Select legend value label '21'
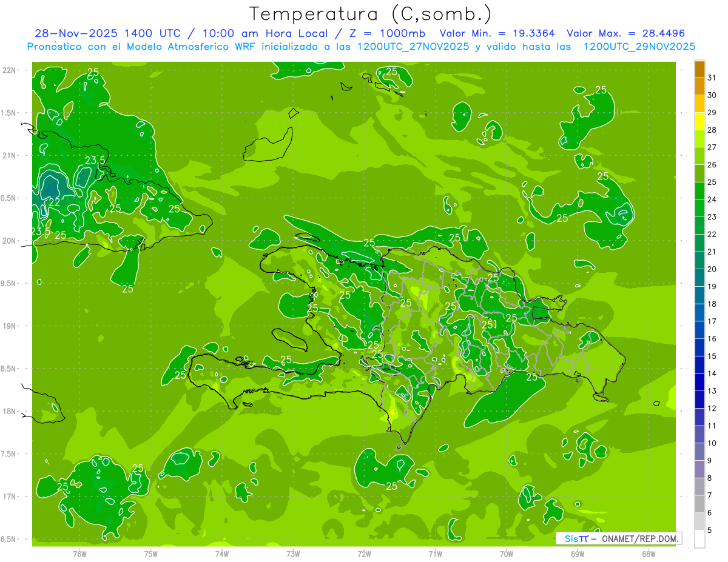728x562 pixels. coord(712,252)
